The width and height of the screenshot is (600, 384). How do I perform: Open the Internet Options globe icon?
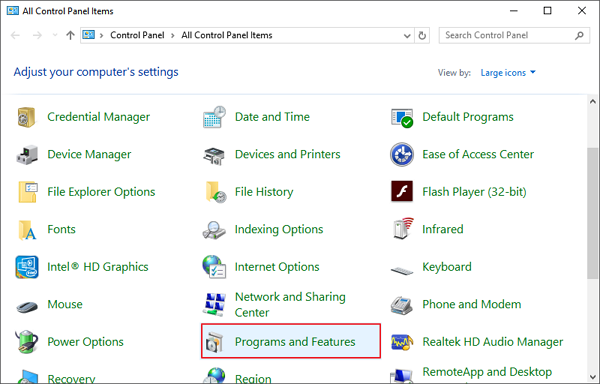(x=214, y=267)
